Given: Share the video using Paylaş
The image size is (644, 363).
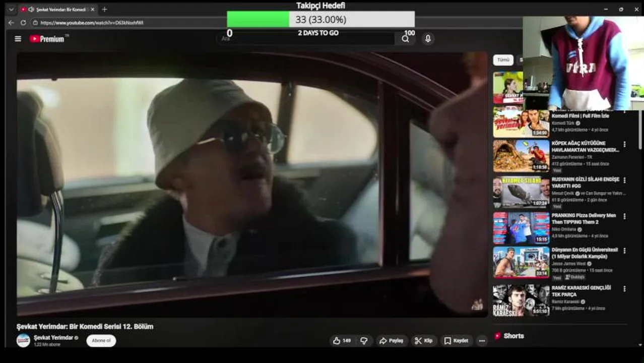Looking at the screenshot, I should (391, 341).
